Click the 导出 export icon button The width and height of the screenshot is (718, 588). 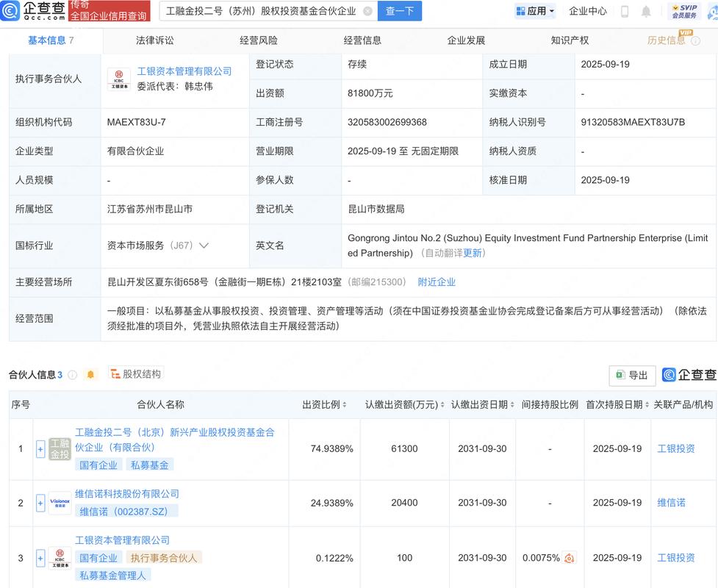(x=631, y=375)
